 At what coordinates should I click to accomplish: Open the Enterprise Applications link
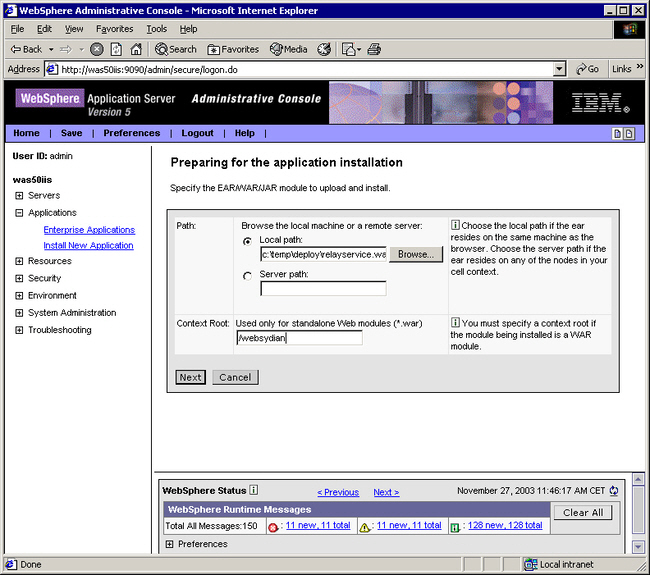pyautogui.click(x=89, y=230)
